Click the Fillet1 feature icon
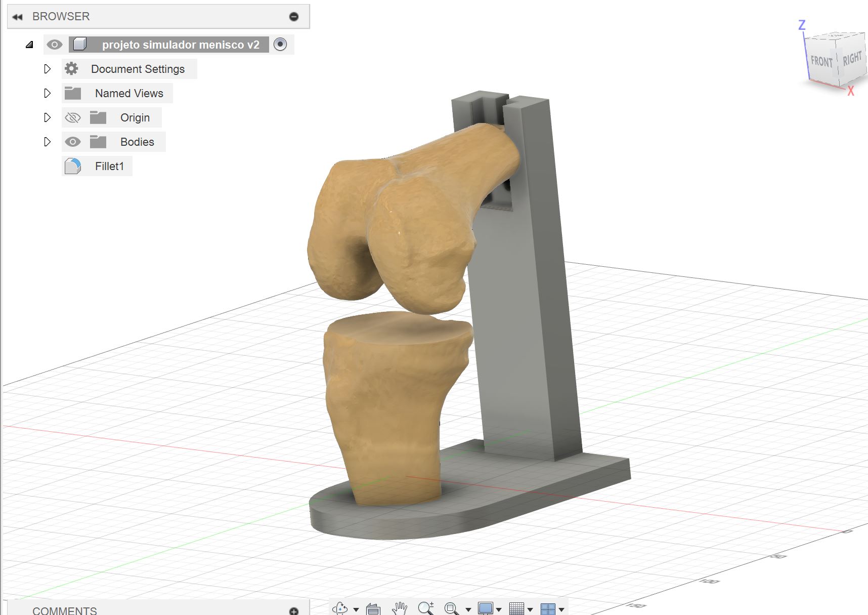 [73, 166]
